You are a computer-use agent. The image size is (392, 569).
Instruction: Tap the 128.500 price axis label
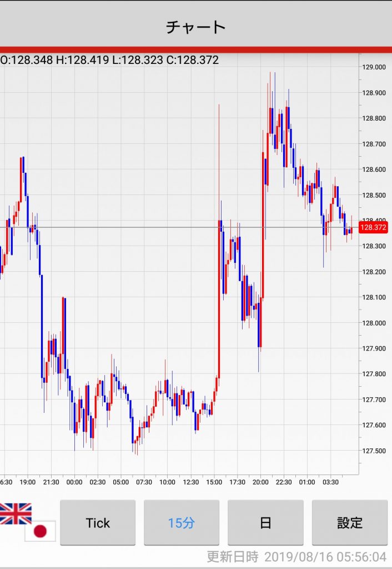point(373,195)
